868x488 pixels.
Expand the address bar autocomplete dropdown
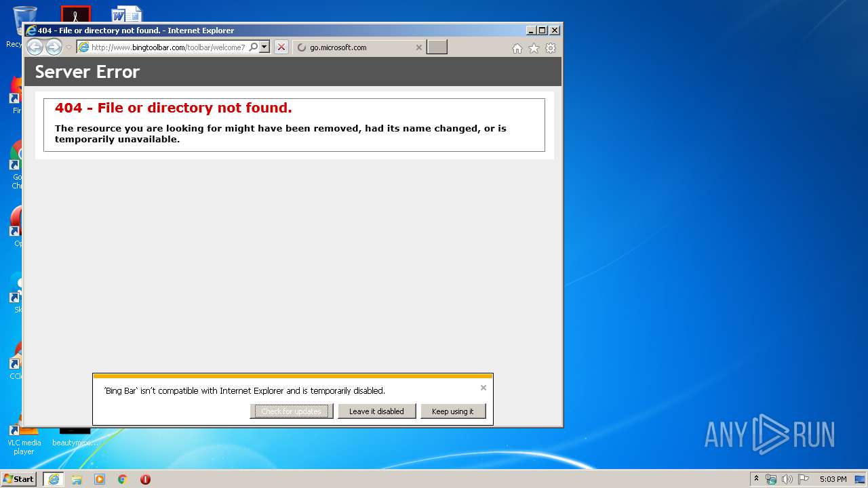pyautogui.click(x=264, y=47)
